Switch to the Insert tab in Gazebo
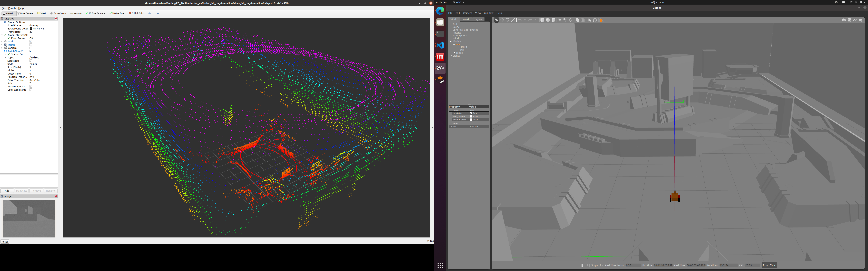The image size is (868, 271). click(466, 19)
